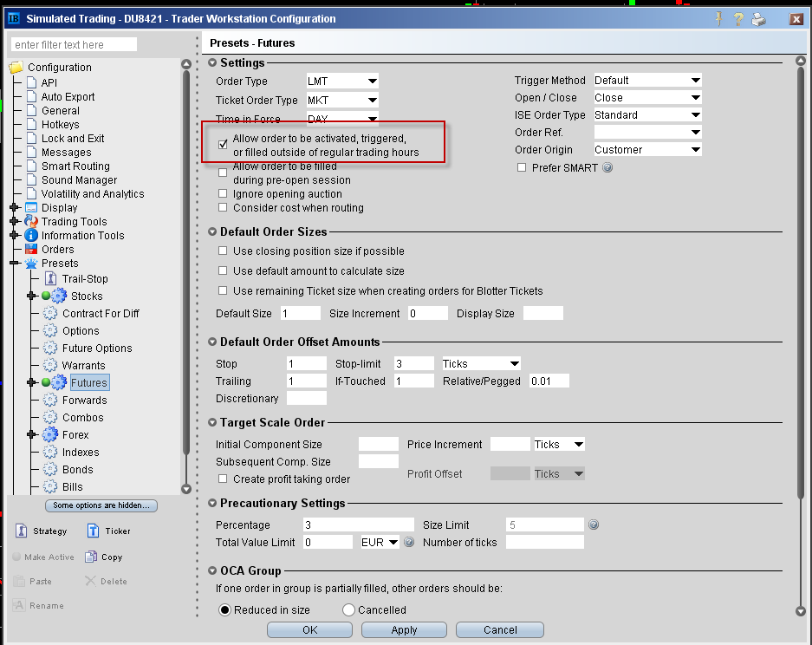Image resolution: width=812 pixels, height=645 pixels.
Task: Click the Trail-Stop strategy icon
Action: coord(50,279)
